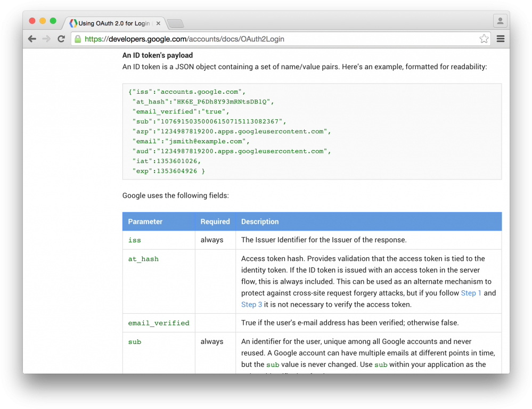532x409 pixels.
Task: Select the jsmith@example.com email in the payload
Action: click(x=208, y=141)
